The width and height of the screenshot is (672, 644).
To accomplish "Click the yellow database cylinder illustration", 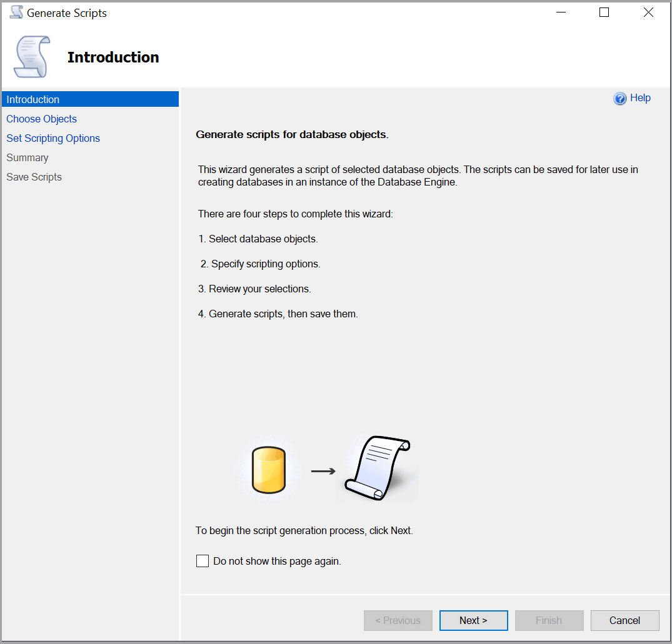I will [268, 470].
